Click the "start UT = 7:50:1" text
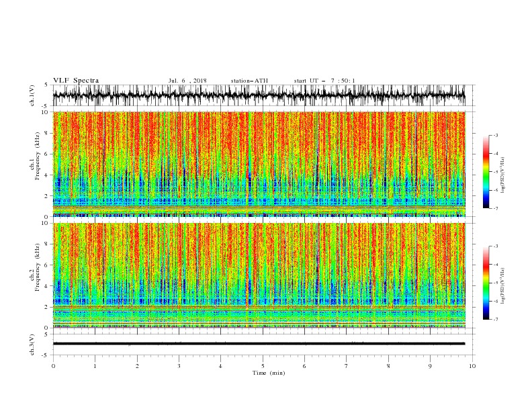Image resolution: width=532 pixels, height=411 pixels. coord(324,81)
